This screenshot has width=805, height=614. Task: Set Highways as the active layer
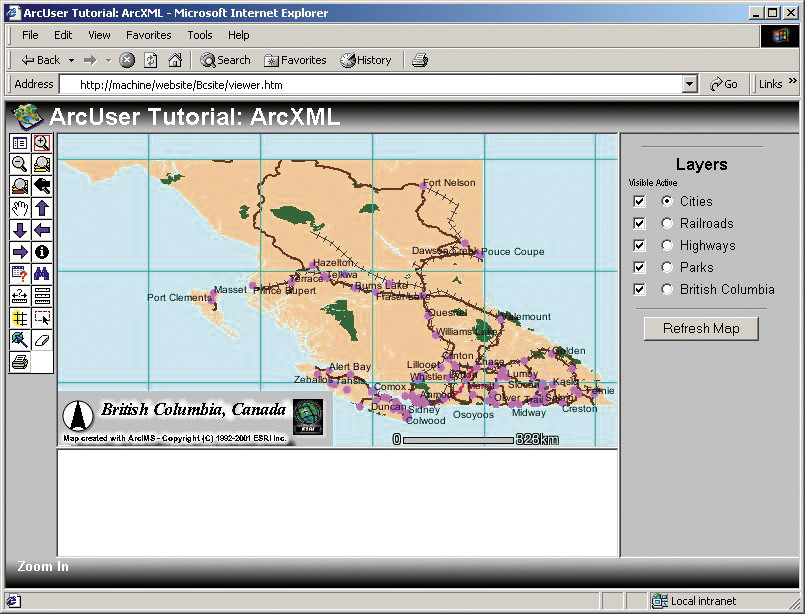[x=667, y=246]
